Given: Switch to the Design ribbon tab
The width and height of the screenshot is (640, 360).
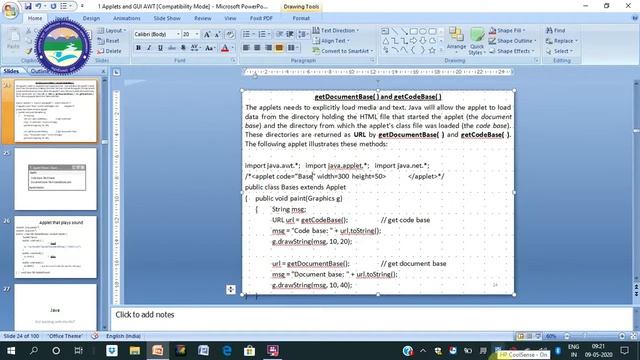Looking at the screenshot, I should [91, 18].
